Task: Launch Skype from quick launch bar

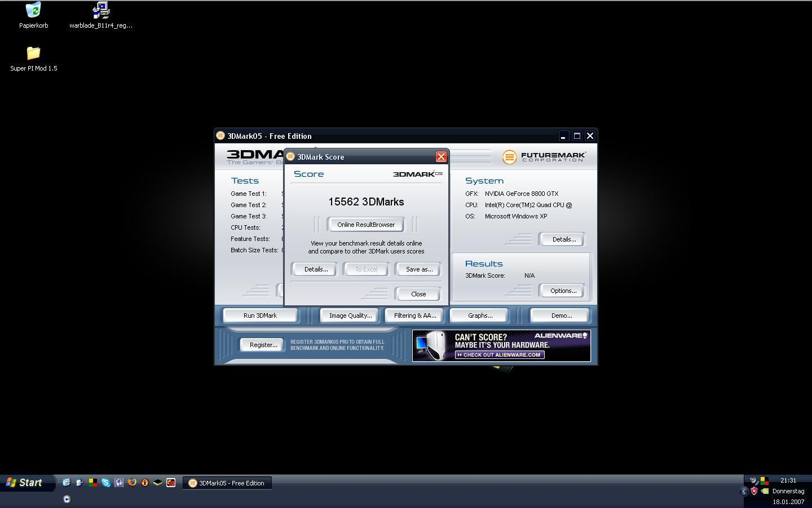Action: (x=105, y=483)
